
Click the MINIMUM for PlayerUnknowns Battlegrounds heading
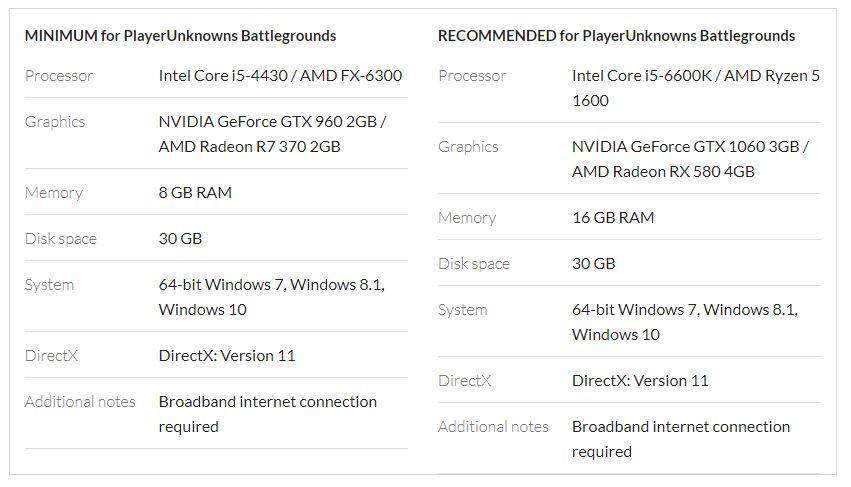pyautogui.click(x=180, y=36)
